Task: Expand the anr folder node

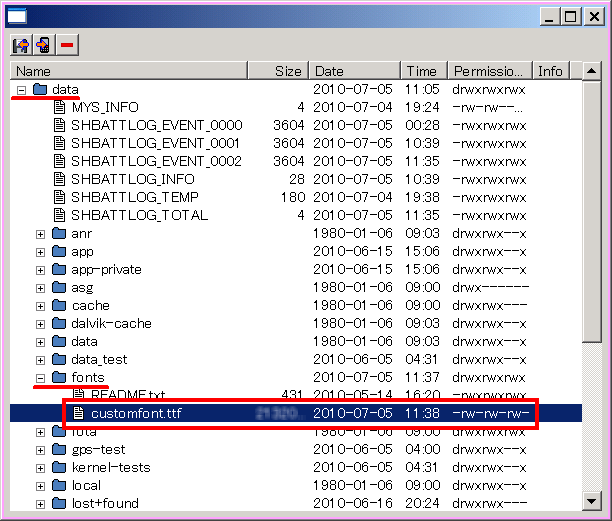Action: pyautogui.click(x=40, y=233)
